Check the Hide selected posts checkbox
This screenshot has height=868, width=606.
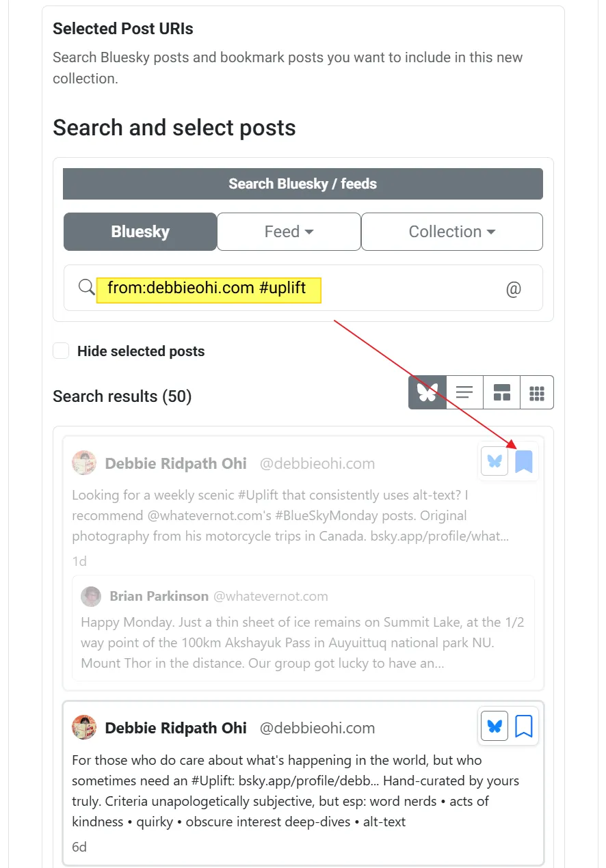tap(62, 351)
